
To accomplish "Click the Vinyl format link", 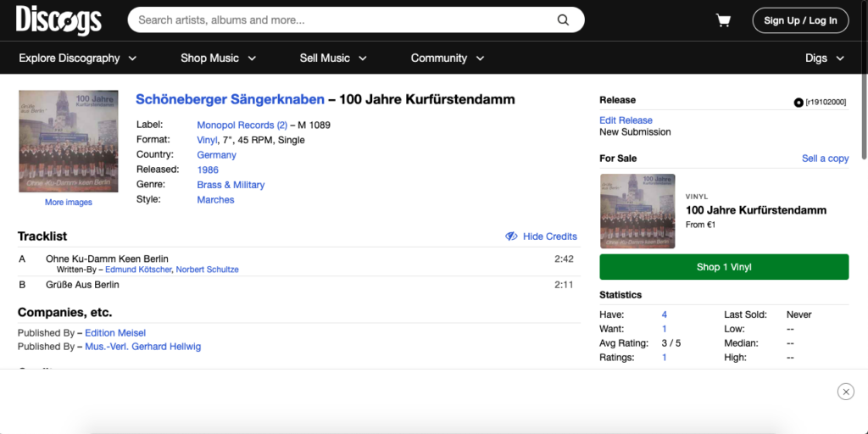I will tap(207, 140).
